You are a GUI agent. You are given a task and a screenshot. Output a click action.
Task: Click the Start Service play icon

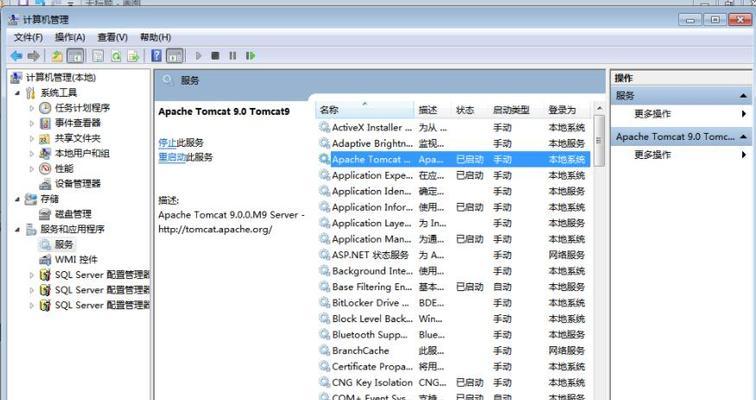pyautogui.click(x=198, y=56)
